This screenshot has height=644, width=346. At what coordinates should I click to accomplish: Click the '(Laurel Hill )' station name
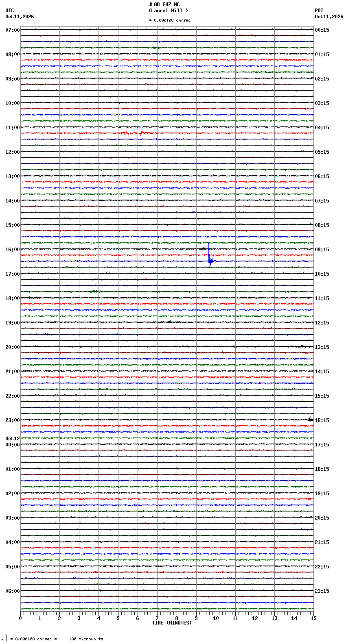168,11
